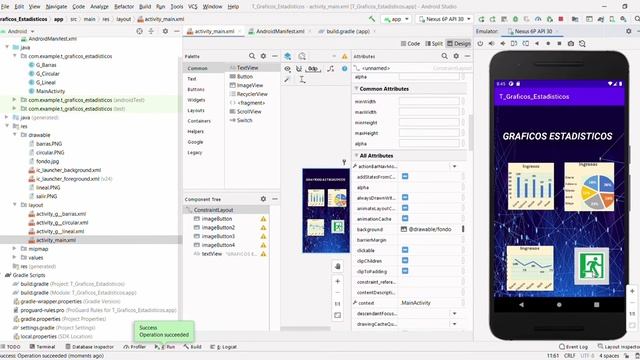
Task: Open the Nexus 6P API 30 device dropdown
Action: (x=444, y=19)
